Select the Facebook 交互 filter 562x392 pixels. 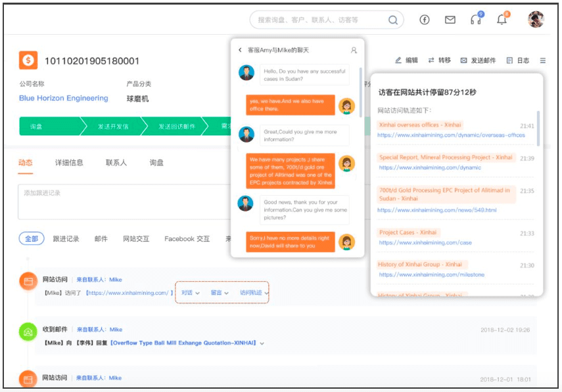click(187, 239)
